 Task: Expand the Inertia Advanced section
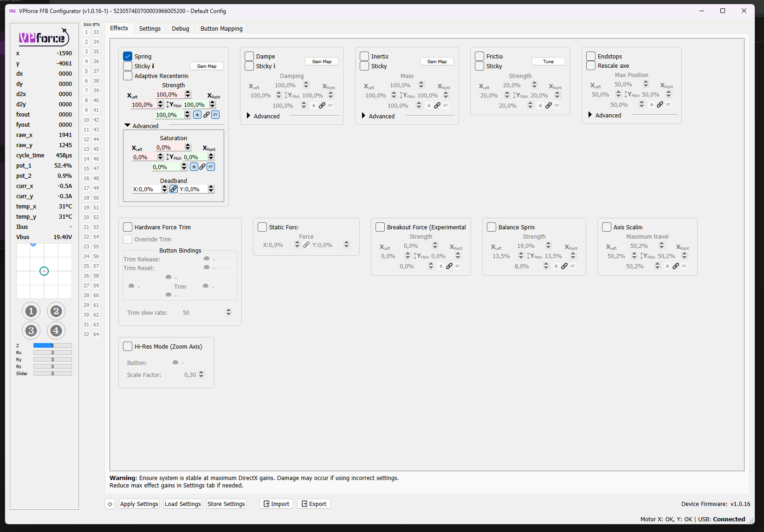[x=364, y=116]
